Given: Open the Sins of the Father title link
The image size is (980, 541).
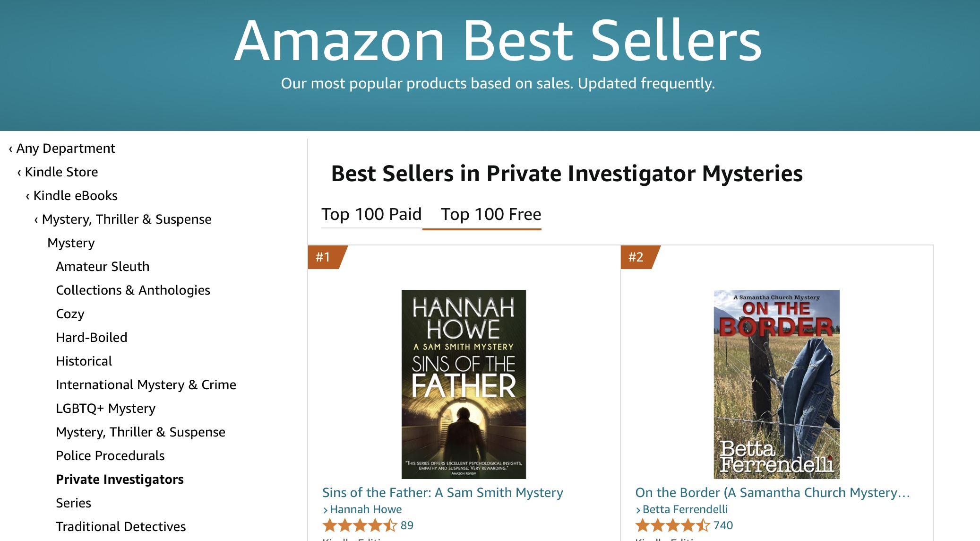Looking at the screenshot, I should tap(442, 493).
